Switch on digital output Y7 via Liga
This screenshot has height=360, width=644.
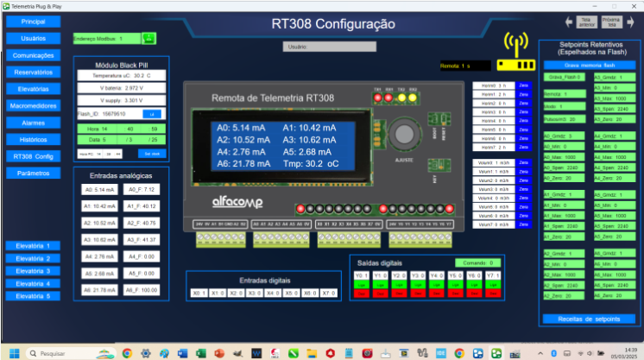pos(491,284)
